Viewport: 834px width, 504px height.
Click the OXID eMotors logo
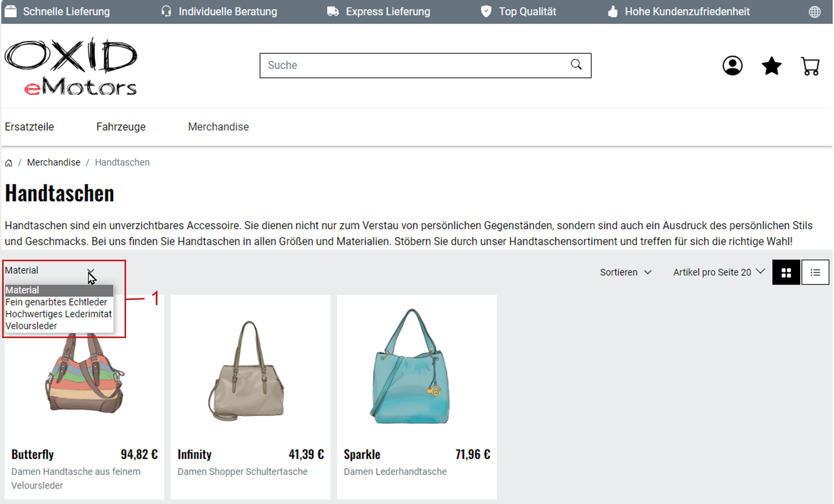(x=71, y=66)
